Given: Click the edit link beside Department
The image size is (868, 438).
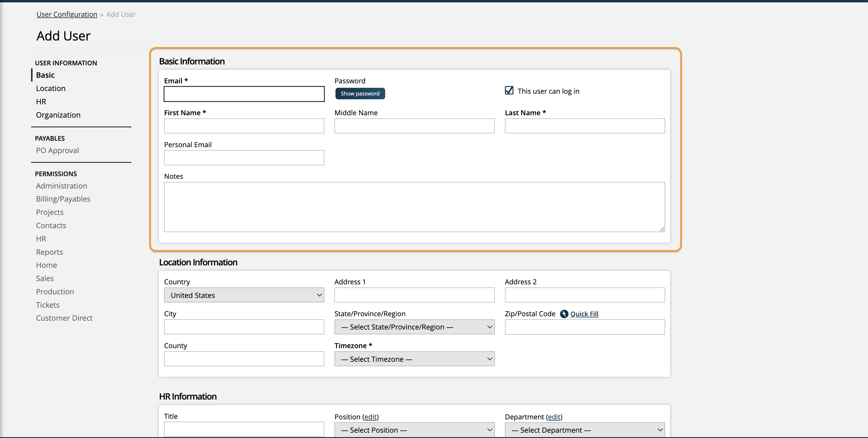Looking at the screenshot, I should (x=554, y=417).
